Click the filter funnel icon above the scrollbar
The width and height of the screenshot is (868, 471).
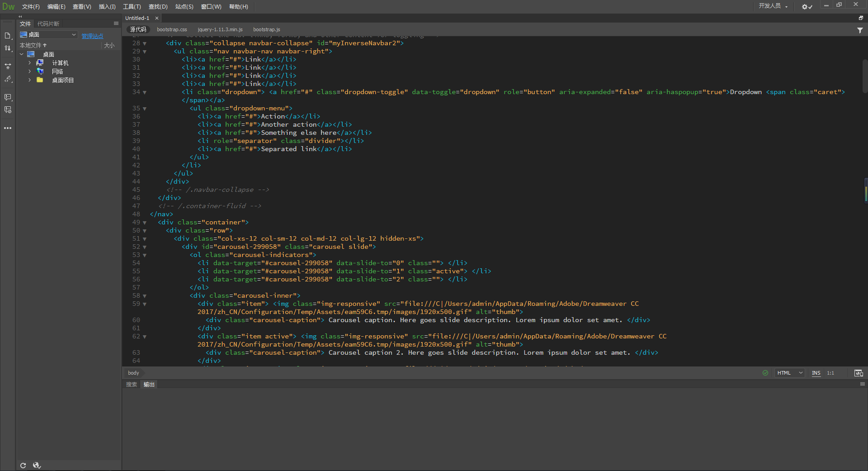(x=859, y=30)
